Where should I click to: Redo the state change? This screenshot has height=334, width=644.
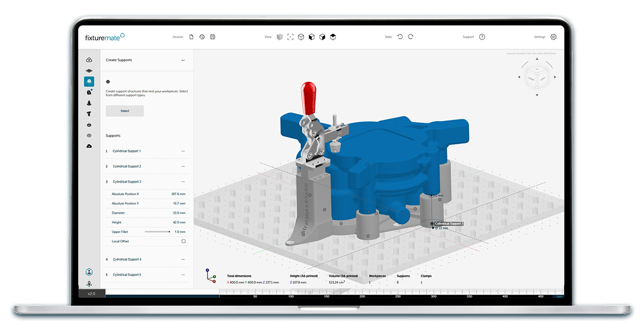tap(410, 37)
